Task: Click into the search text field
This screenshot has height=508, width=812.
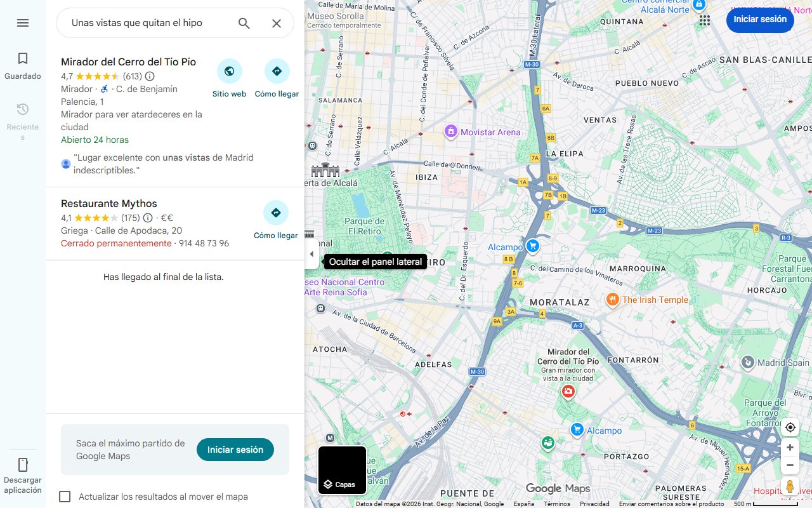Action: [x=146, y=23]
